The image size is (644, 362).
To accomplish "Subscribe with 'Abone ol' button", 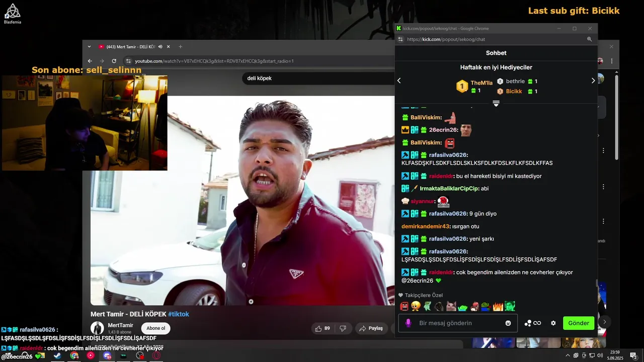I will click(x=156, y=328).
